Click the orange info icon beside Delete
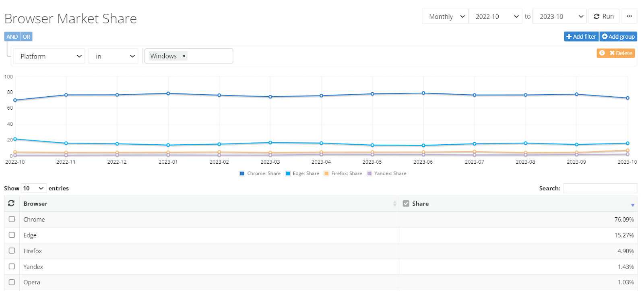Image resolution: width=644 pixels, height=291 pixels. click(x=602, y=53)
